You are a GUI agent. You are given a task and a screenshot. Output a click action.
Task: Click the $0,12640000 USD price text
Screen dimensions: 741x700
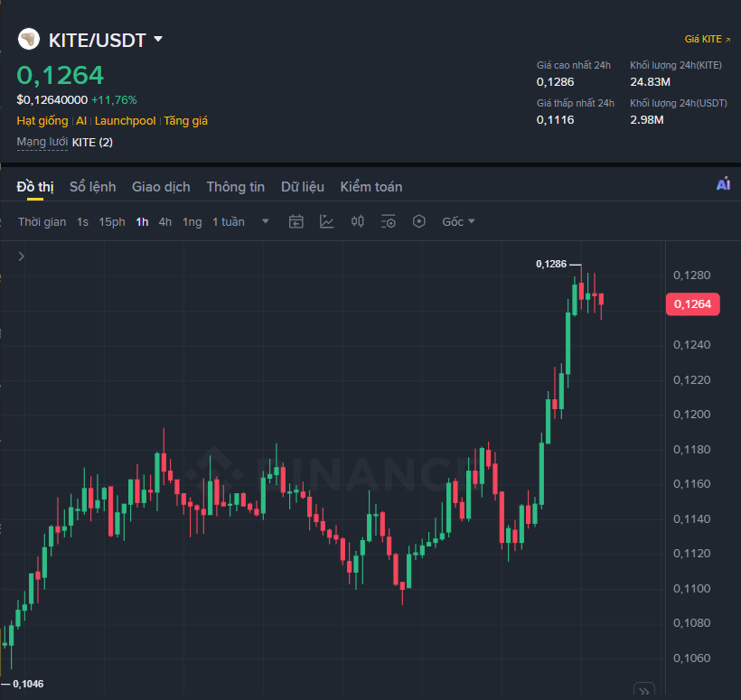pyautogui.click(x=52, y=100)
